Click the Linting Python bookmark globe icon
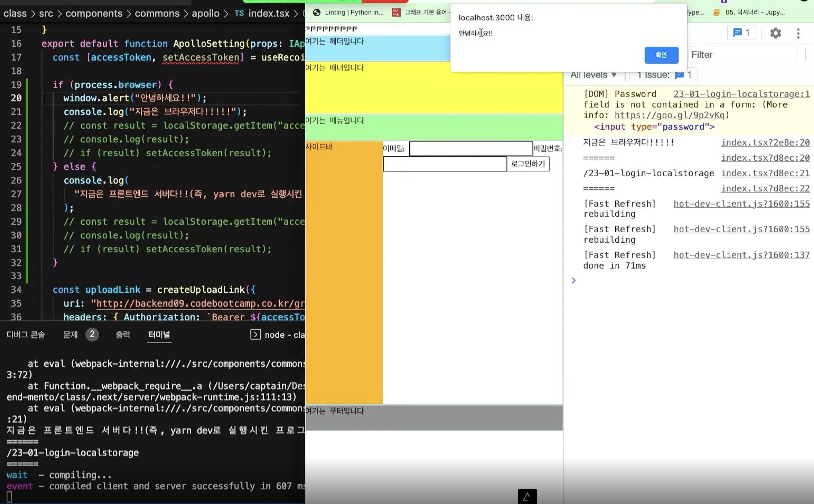The image size is (814, 504). (317, 12)
